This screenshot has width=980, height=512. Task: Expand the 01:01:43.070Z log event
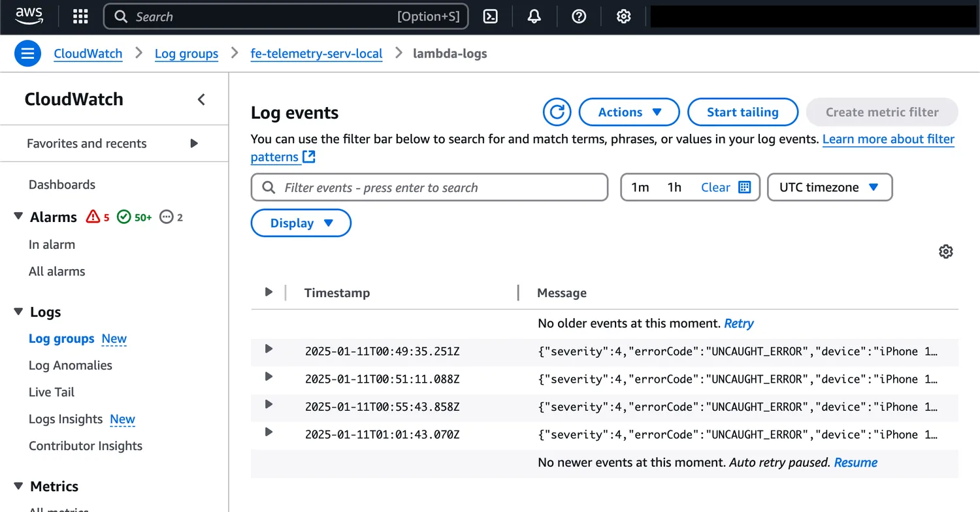[x=269, y=432]
